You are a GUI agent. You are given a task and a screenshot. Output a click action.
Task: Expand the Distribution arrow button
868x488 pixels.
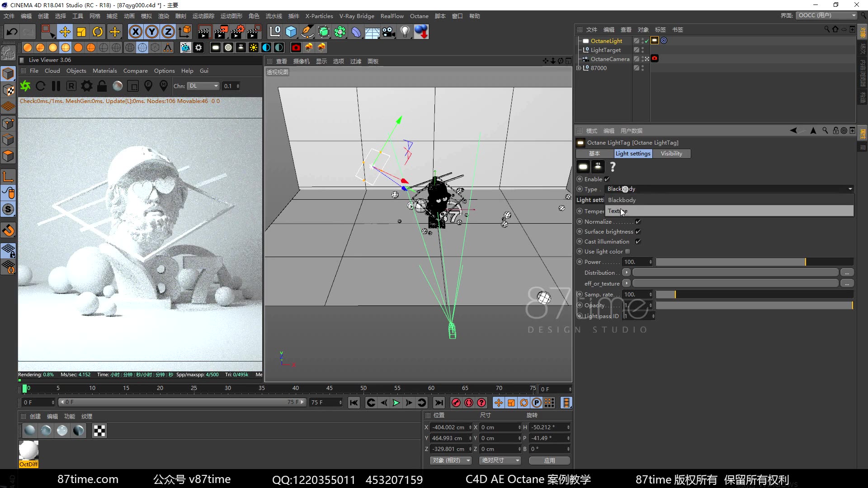[626, 272]
